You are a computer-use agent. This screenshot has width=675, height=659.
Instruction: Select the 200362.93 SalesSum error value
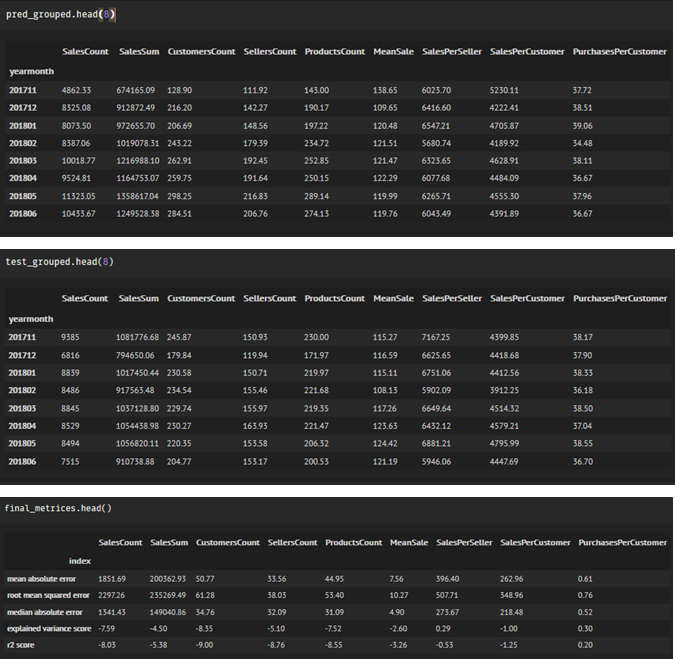(168, 579)
